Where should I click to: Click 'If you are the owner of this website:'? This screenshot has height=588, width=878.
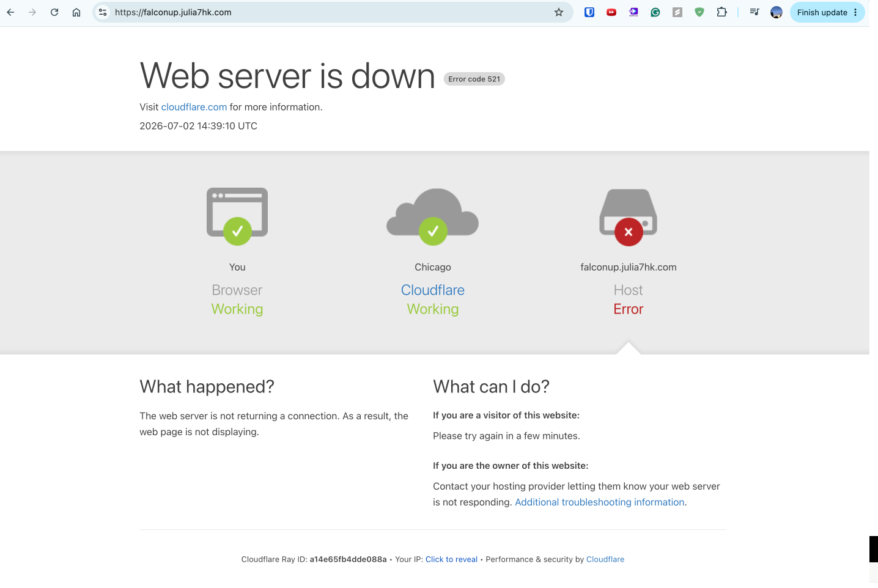coord(511,466)
